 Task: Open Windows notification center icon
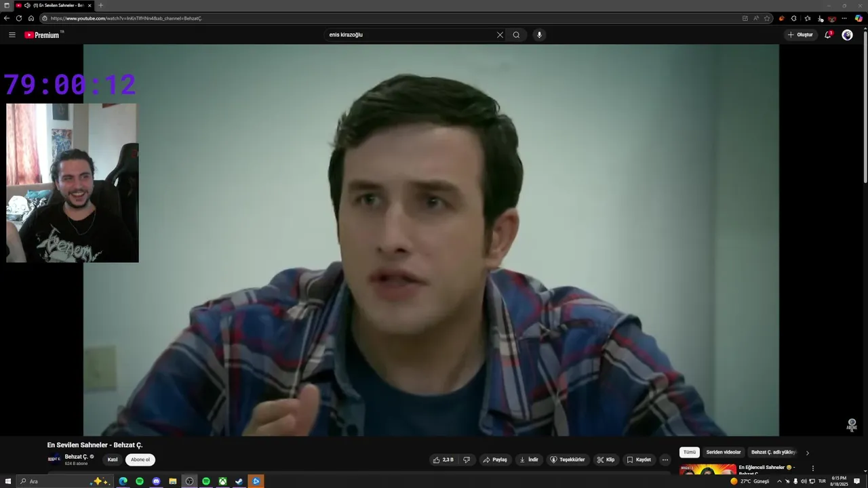[x=858, y=481]
